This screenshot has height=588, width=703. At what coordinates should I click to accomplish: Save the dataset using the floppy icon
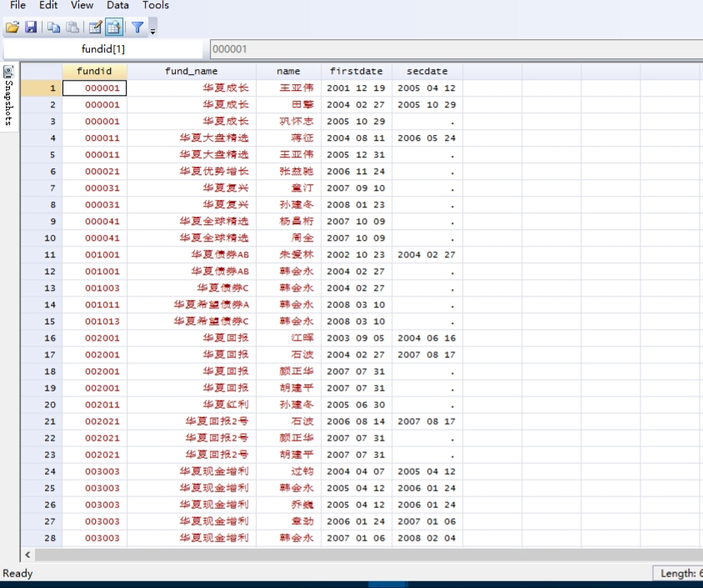click(31, 27)
